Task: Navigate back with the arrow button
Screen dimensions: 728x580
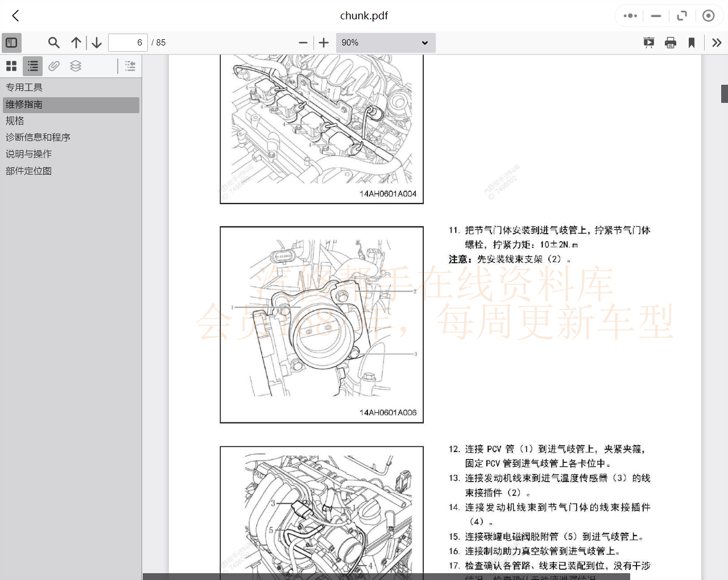Action: coord(15,15)
